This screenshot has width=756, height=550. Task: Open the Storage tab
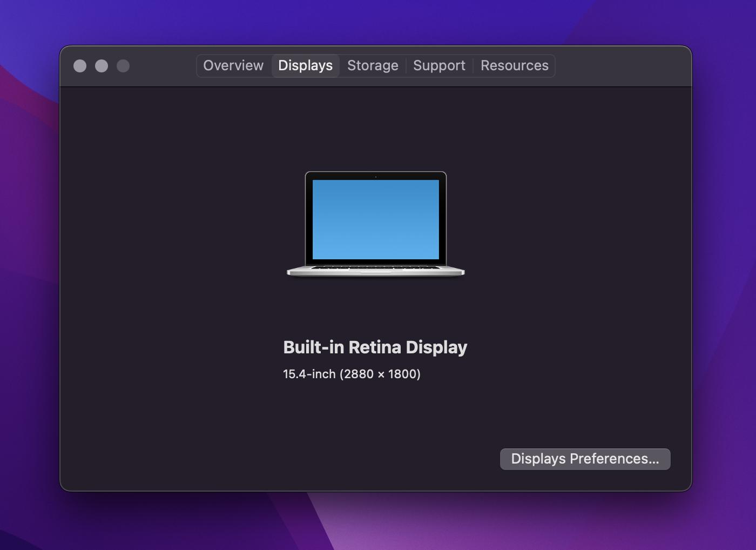pyautogui.click(x=373, y=65)
